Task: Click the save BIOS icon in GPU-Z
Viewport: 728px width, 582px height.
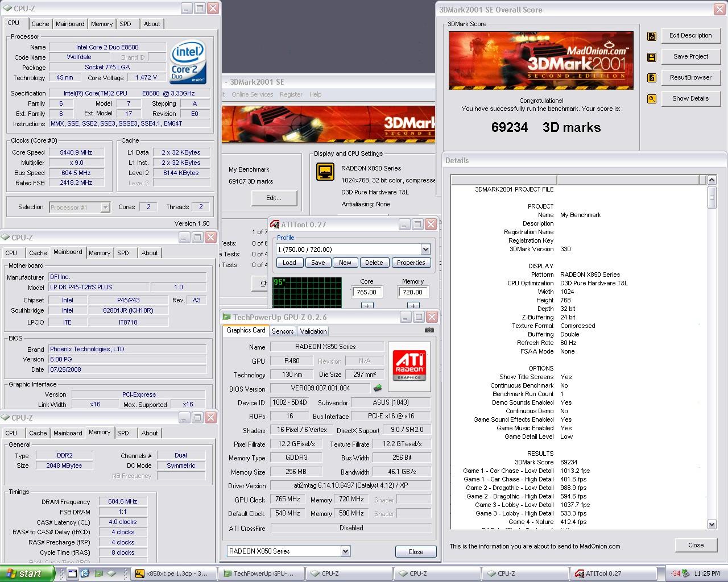Action: (377, 388)
